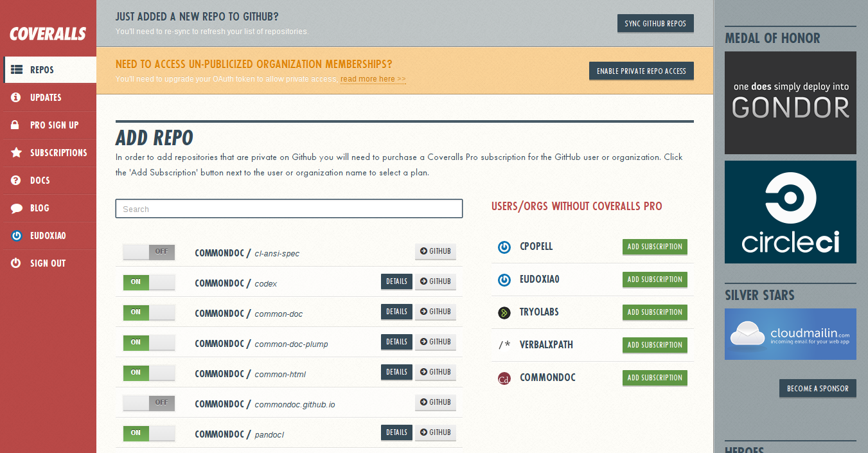868x453 pixels.
Task: Click the CPOPELL user avatar
Action: point(504,247)
